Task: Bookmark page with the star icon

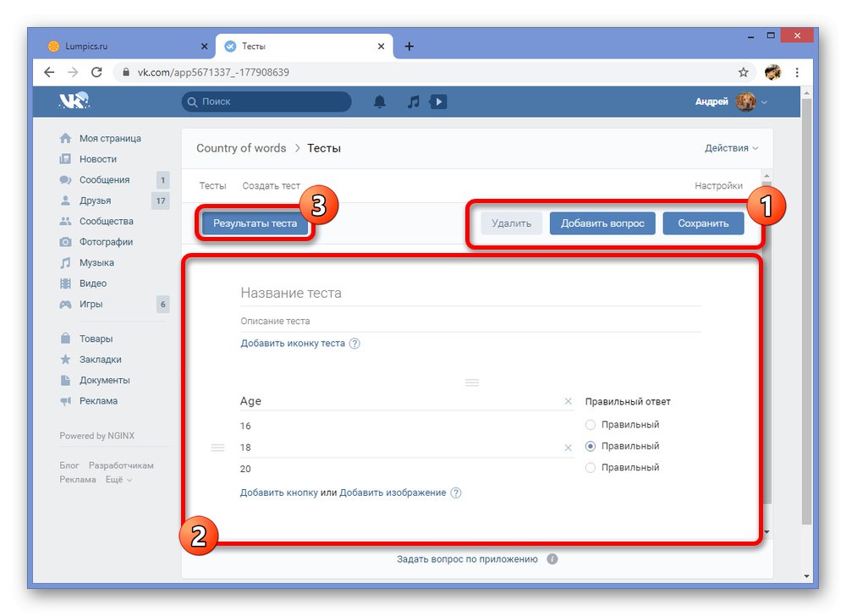Action: tap(744, 72)
